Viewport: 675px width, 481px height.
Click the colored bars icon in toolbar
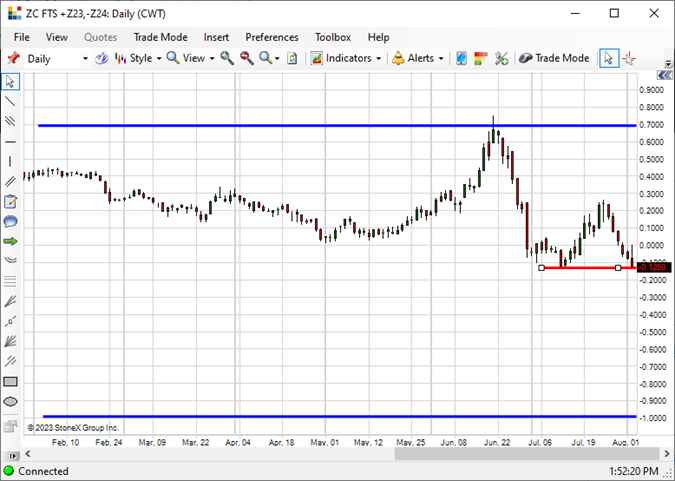click(480, 58)
